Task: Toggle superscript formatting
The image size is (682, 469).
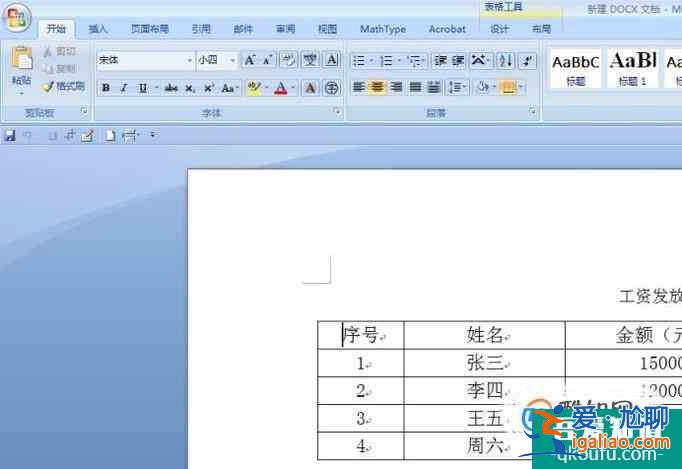Action: coord(209,88)
